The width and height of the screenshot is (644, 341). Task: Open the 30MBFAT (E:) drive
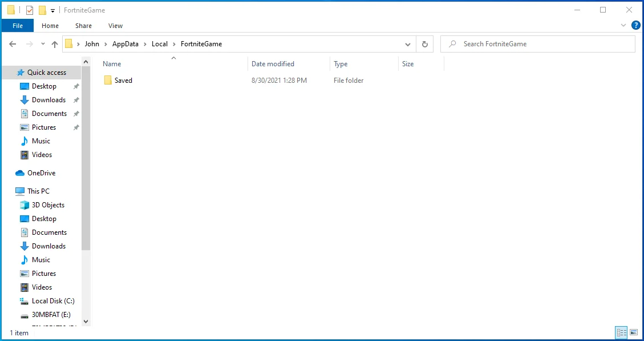[x=51, y=315]
